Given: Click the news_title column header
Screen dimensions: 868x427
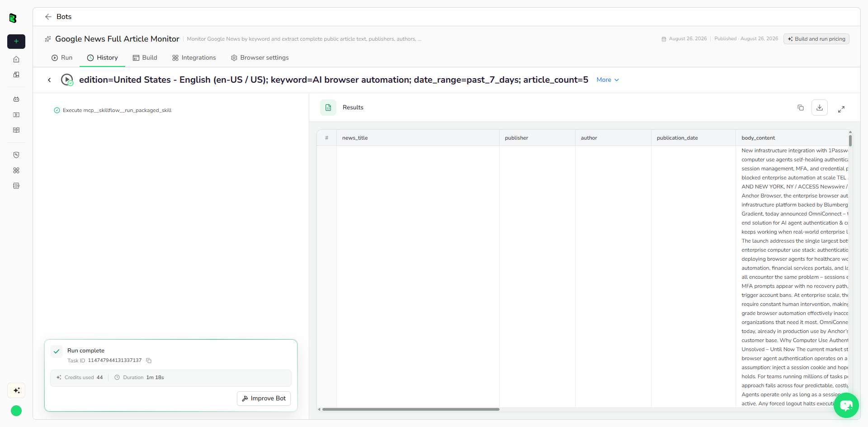Looking at the screenshot, I should (418, 138).
